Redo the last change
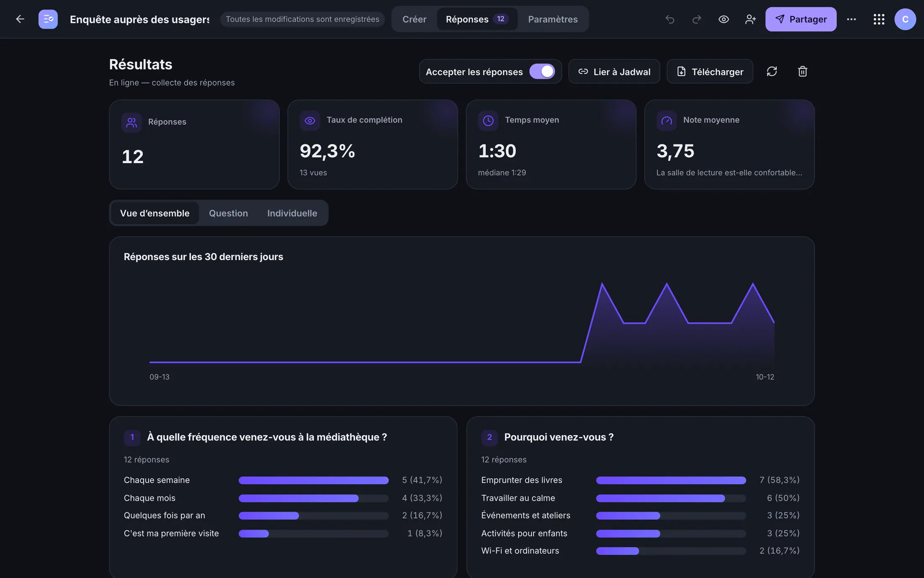 coord(696,19)
